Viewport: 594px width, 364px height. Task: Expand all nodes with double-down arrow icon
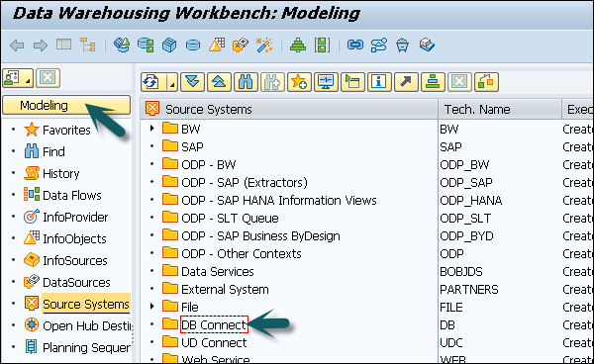click(192, 82)
